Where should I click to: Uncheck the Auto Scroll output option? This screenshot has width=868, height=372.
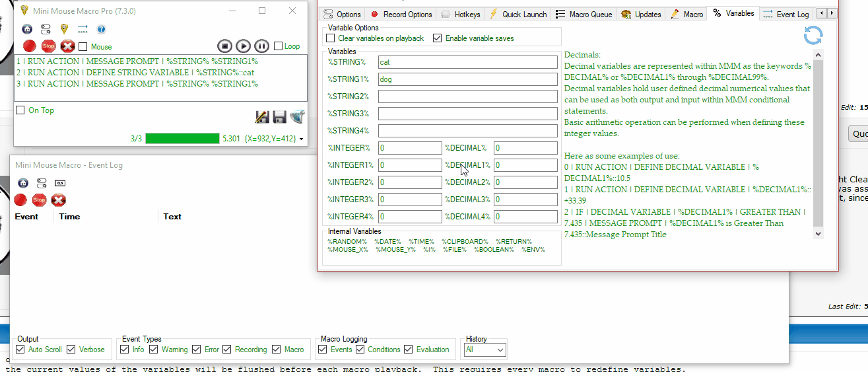tap(21, 350)
